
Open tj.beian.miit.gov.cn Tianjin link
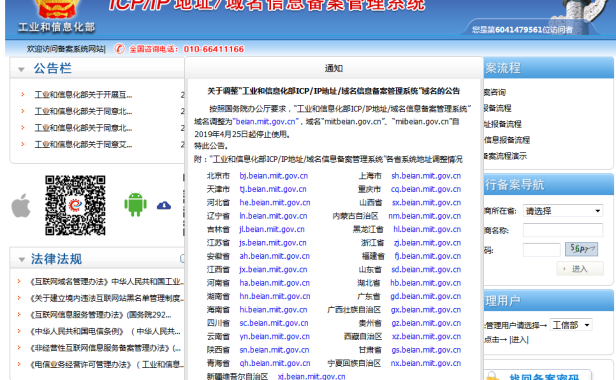tap(273, 189)
